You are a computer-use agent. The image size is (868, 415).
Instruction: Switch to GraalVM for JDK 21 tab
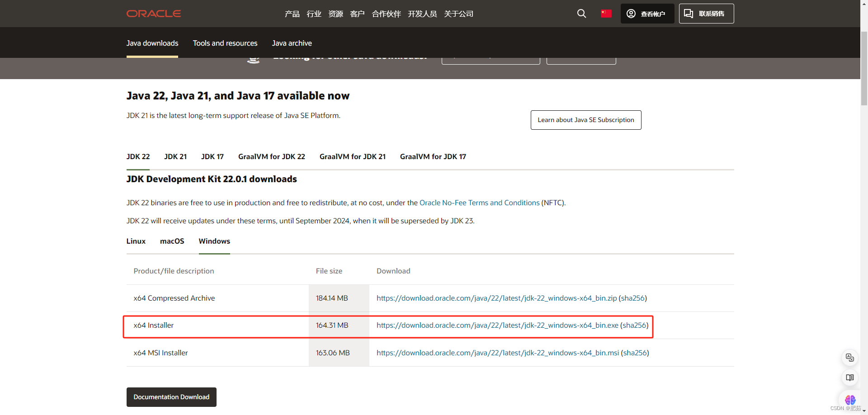353,156
